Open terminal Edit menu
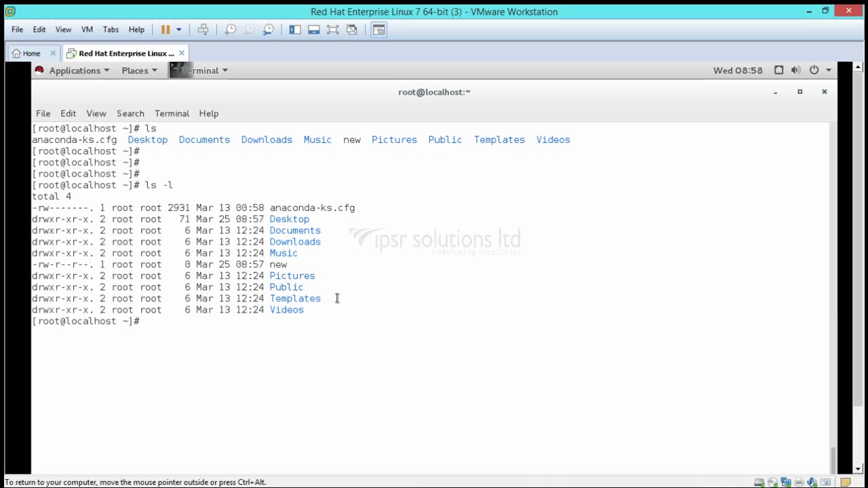Screen dimensions: 868x488 pyautogui.click(x=68, y=113)
